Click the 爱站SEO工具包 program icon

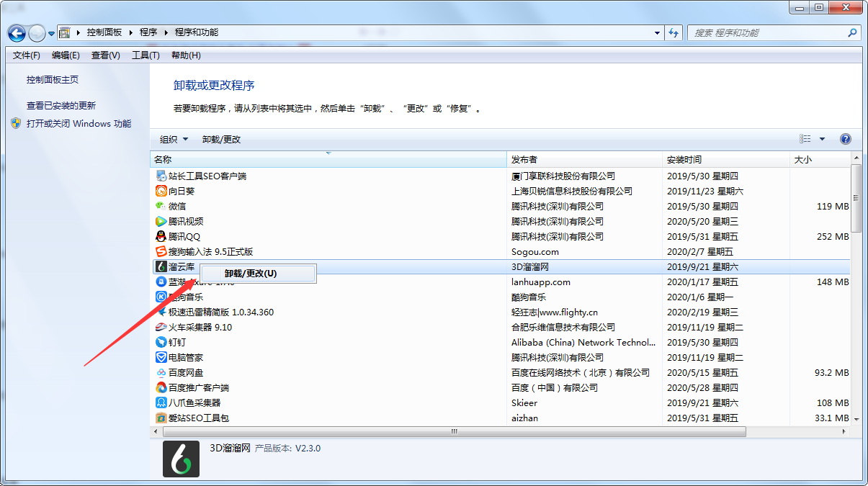[x=161, y=418]
